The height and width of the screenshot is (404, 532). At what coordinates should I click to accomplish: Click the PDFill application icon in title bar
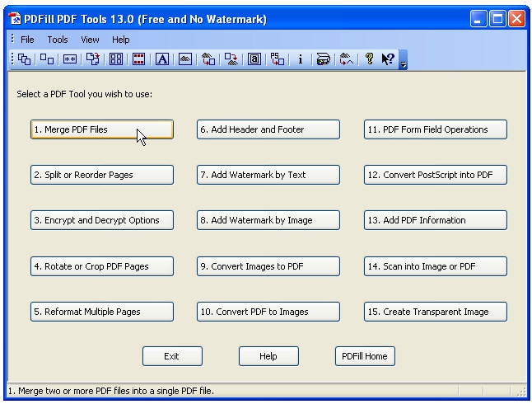[15, 19]
